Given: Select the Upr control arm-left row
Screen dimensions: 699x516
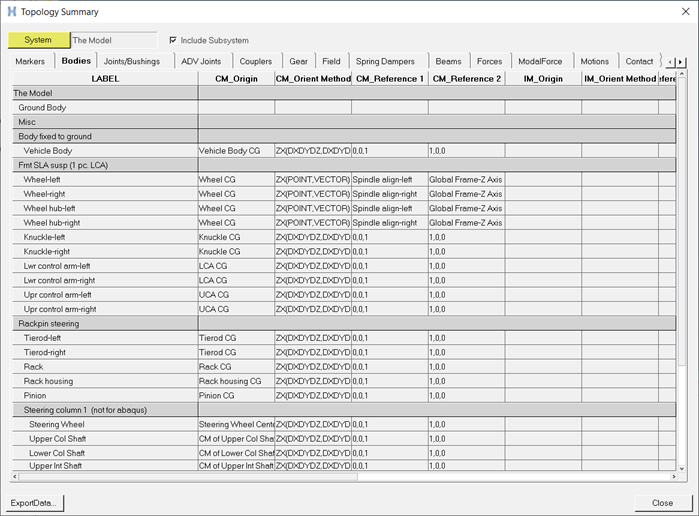Looking at the screenshot, I should (x=344, y=295).
